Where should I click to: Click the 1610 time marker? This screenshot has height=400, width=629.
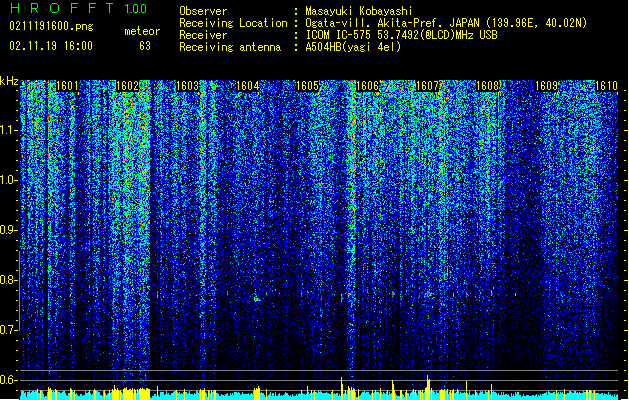pos(606,86)
